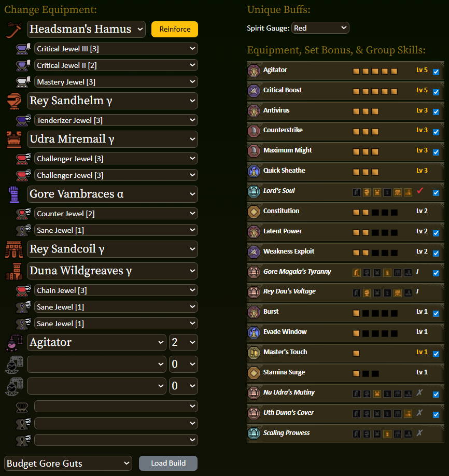Open the Headsman's Hamus weapon dropdown
This screenshot has height=476, width=449.
click(86, 29)
